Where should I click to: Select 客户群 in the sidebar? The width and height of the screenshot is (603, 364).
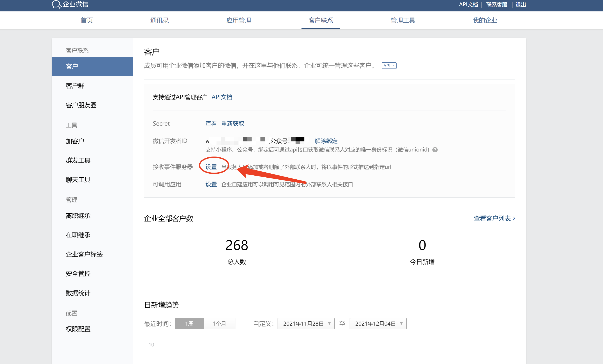click(75, 86)
